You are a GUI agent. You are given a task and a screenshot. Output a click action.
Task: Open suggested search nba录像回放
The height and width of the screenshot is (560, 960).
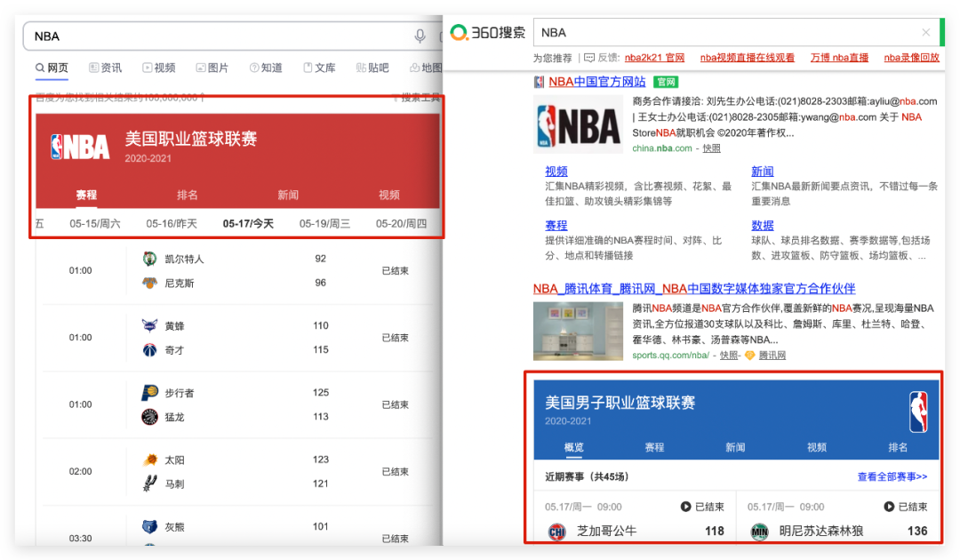pos(912,58)
